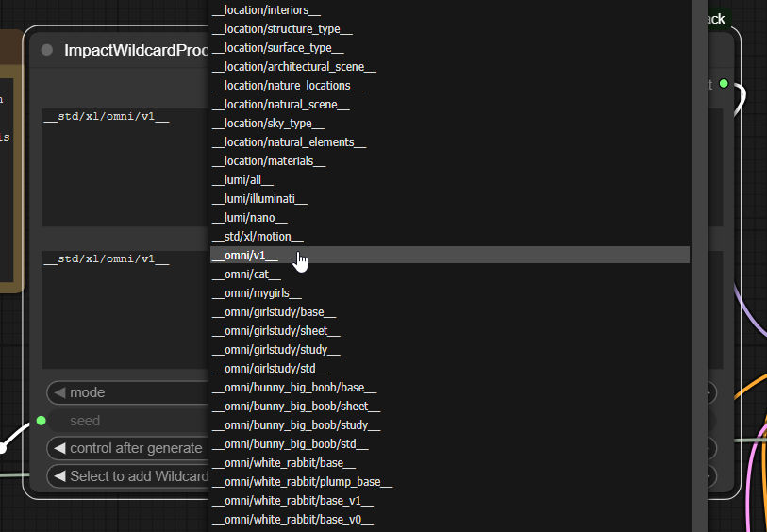Viewport: 767px width, 532px height.
Task: Click the seed widget field
Action: click(x=129, y=421)
